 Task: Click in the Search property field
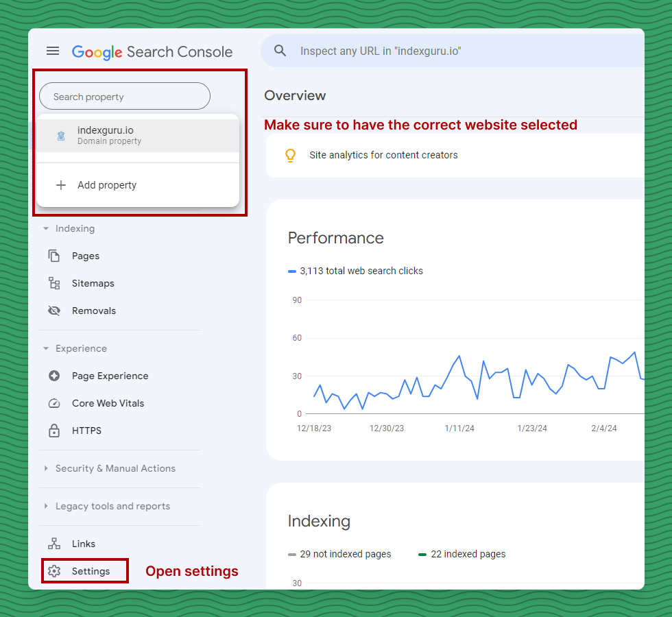click(125, 97)
